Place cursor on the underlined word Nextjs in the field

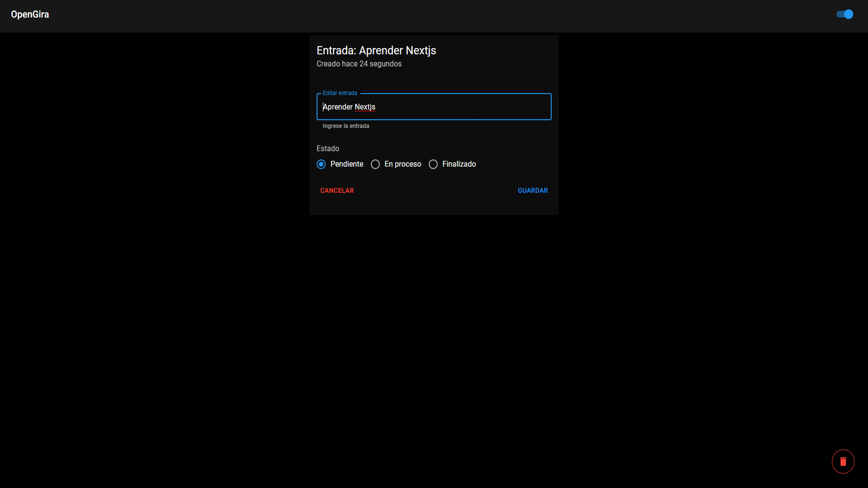coord(365,107)
